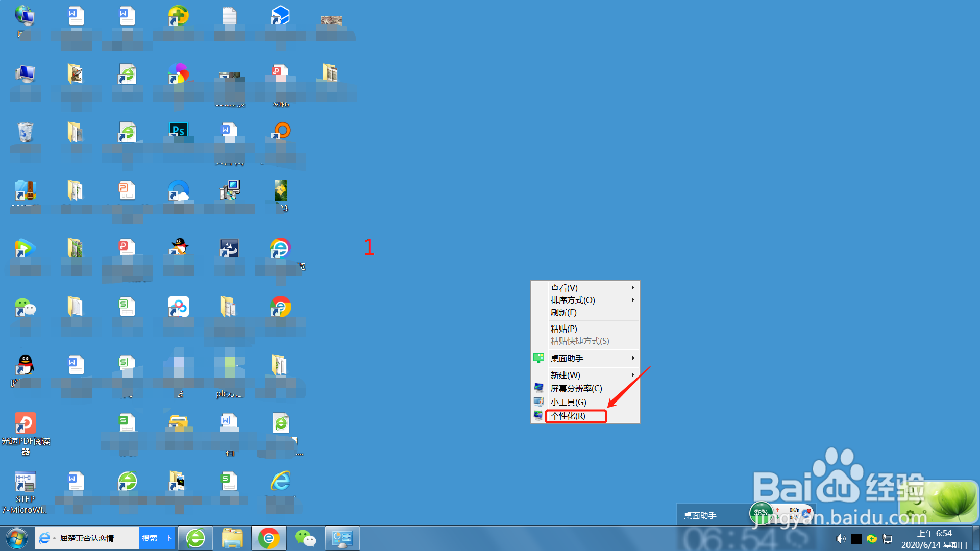Open 屏幕分辨率(C) from the context menu
The width and height of the screenshot is (980, 551).
pyautogui.click(x=576, y=389)
